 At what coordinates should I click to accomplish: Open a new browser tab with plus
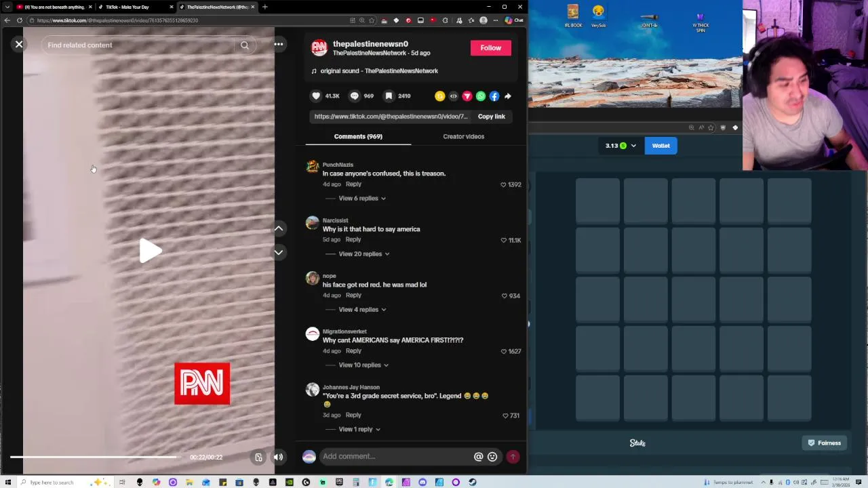coord(264,7)
